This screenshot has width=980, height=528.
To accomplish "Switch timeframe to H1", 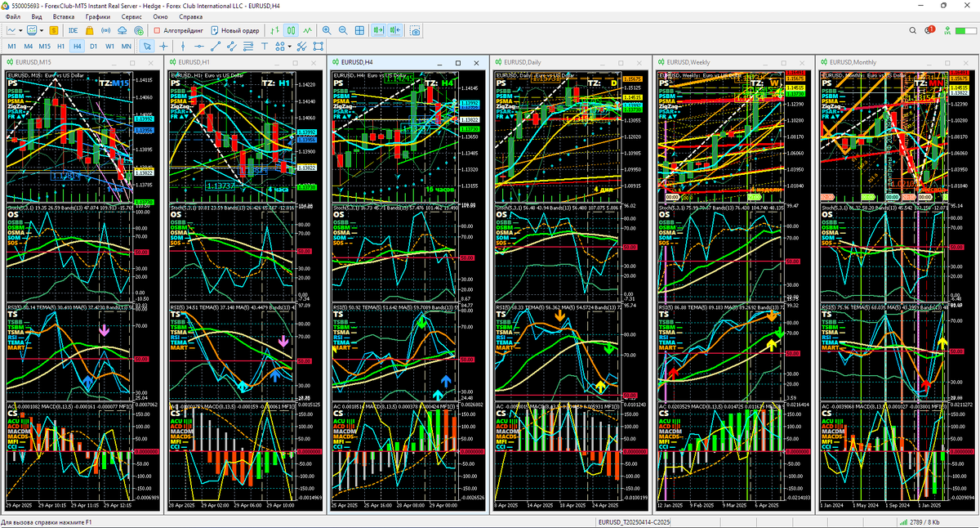I will [x=61, y=47].
